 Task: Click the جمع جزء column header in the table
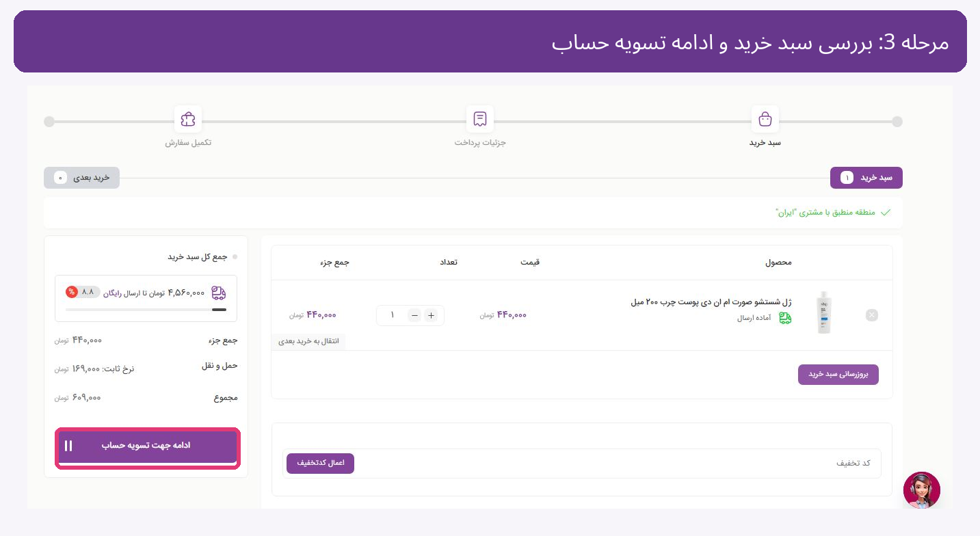(334, 263)
